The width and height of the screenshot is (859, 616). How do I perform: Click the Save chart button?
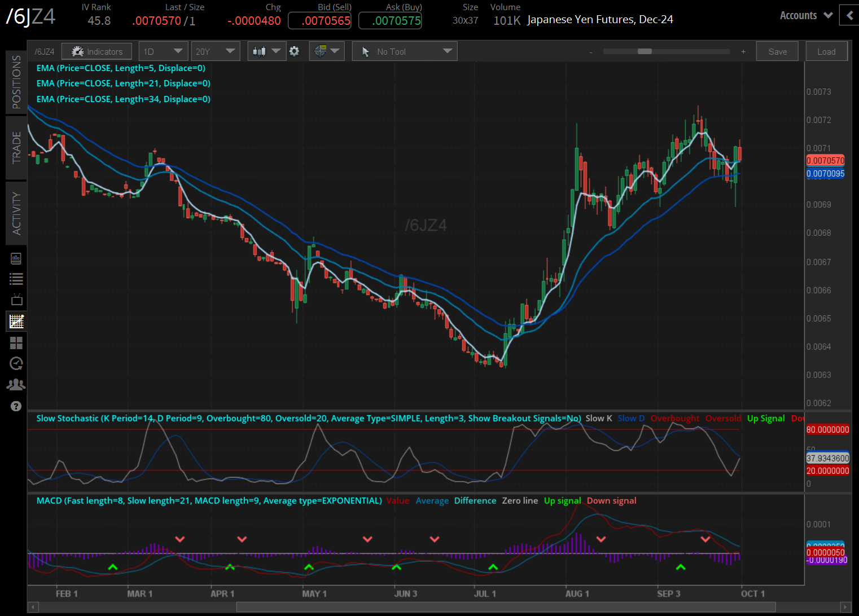click(777, 51)
